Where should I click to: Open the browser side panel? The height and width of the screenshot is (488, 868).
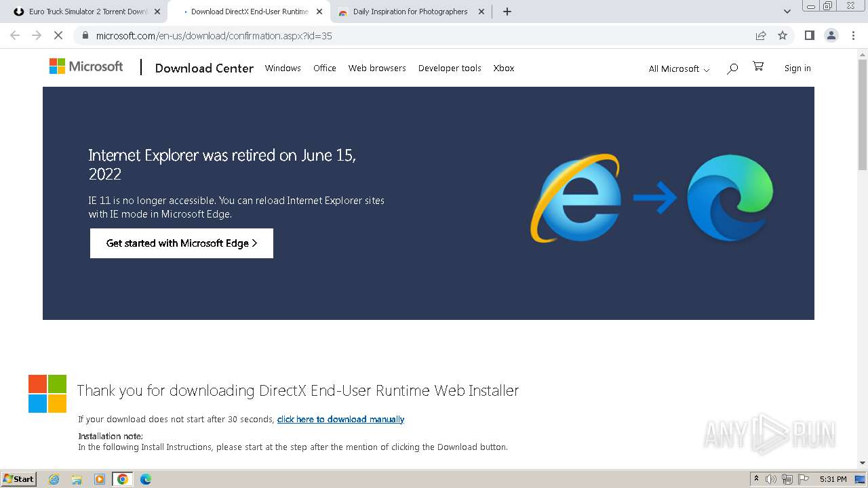click(x=809, y=35)
